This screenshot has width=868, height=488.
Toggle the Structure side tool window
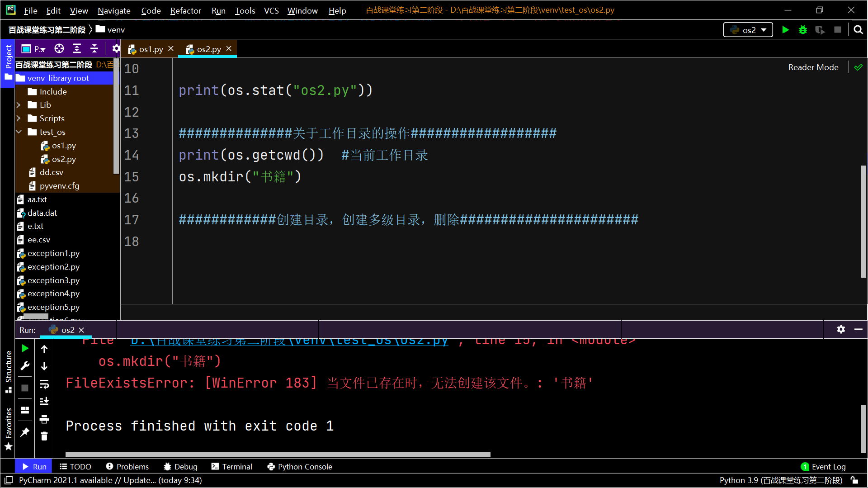8,372
